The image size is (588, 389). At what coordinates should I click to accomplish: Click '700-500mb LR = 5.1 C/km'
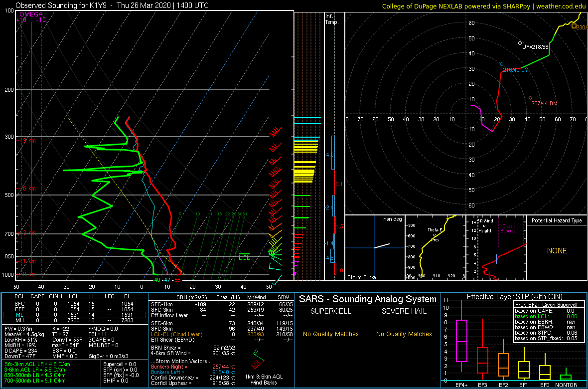pos(34,382)
